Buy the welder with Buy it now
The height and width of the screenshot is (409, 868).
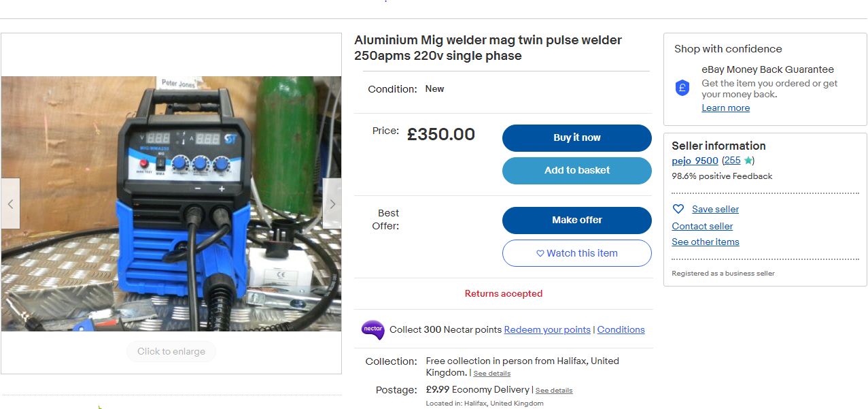coord(576,137)
